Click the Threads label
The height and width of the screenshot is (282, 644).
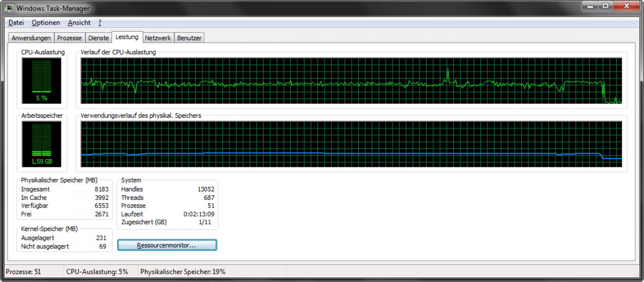[x=132, y=197]
